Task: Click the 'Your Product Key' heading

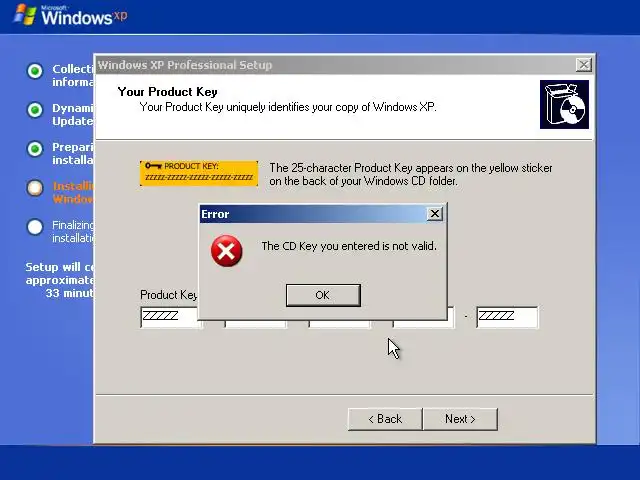Action: point(167,92)
